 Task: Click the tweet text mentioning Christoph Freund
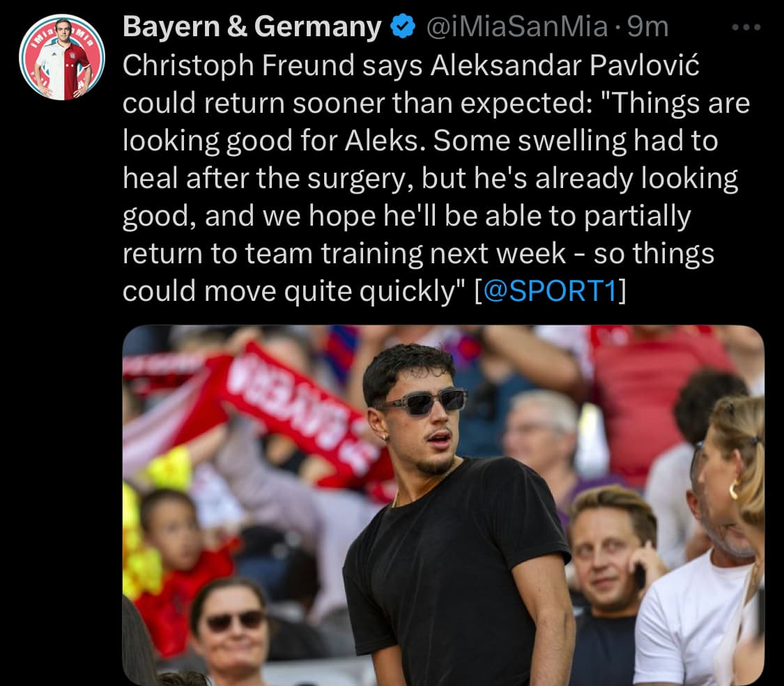click(x=436, y=178)
